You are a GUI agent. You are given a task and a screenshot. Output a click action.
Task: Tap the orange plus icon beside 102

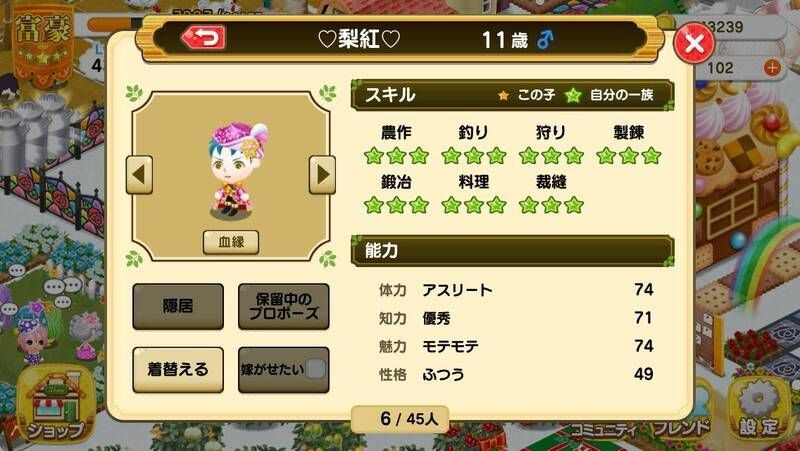tap(772, 67)
